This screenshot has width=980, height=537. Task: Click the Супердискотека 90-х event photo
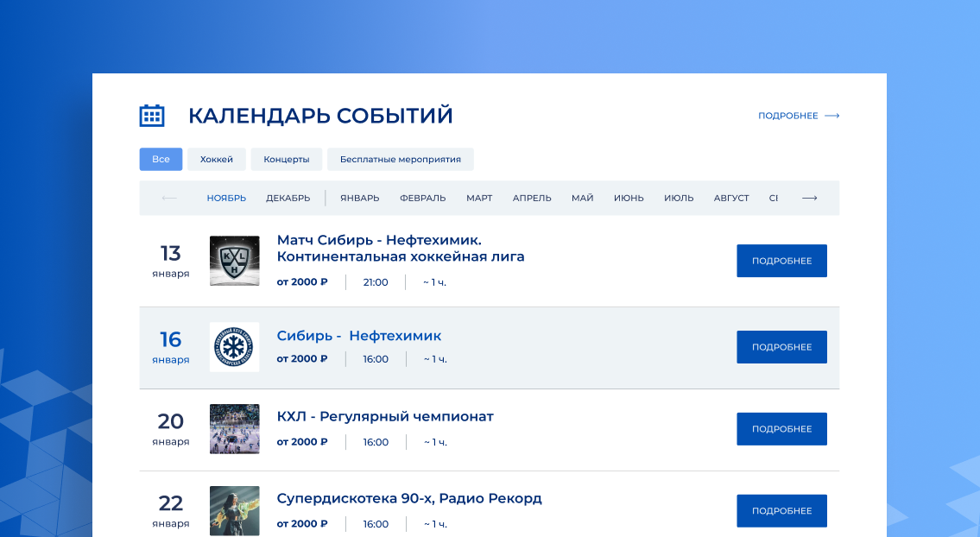pyautogui.click(x=234, y=510)
